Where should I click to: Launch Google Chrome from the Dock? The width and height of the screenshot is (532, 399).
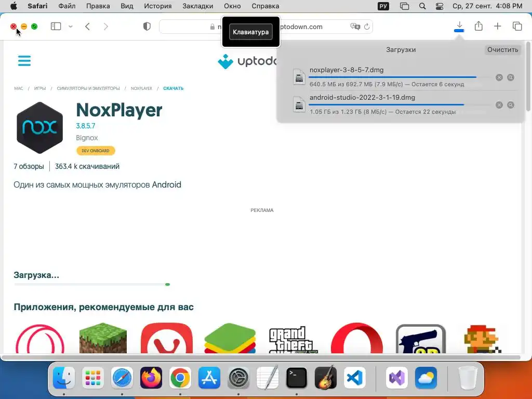point(180,378)
